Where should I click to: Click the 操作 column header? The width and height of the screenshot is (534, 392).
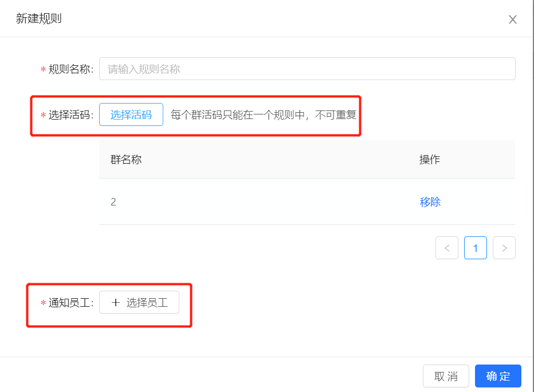point(430,159)
